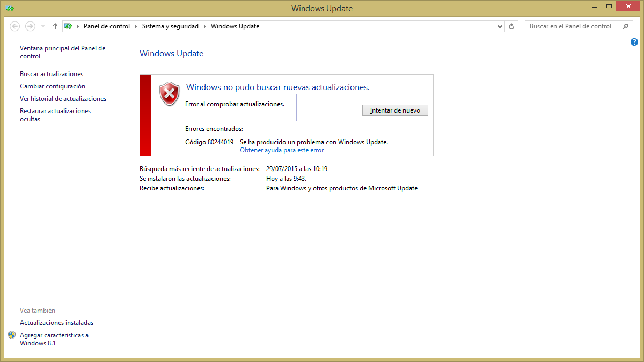
Task: Select Sistema y seguridad breadcrumb
Action: pyautogui.click(x=170, y=26)
